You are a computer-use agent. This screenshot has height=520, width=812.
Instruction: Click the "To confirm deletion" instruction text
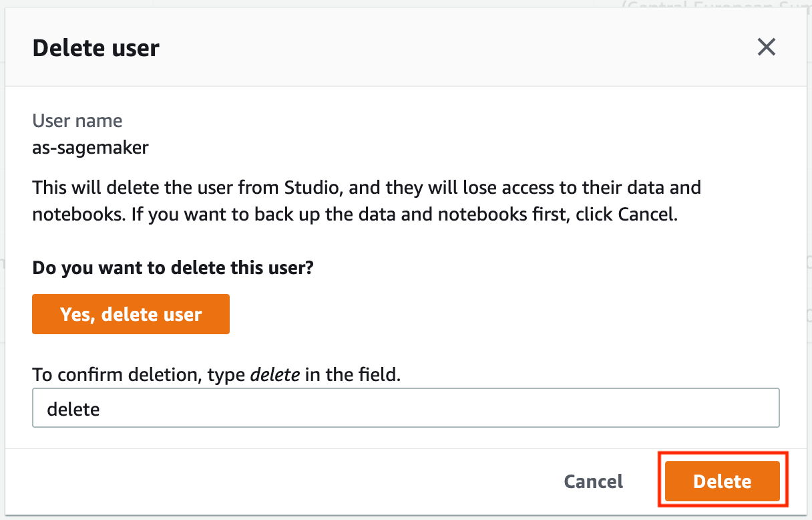[117, 374]
